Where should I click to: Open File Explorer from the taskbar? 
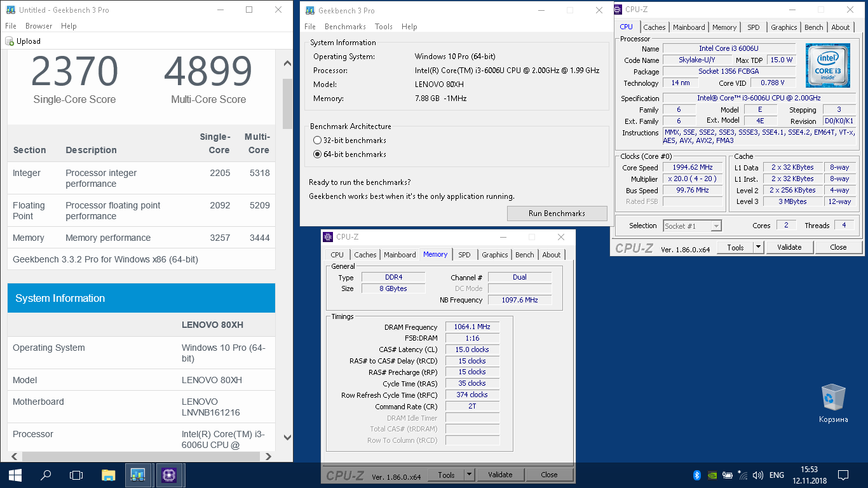pyautogui.click(x=109, y=475)
